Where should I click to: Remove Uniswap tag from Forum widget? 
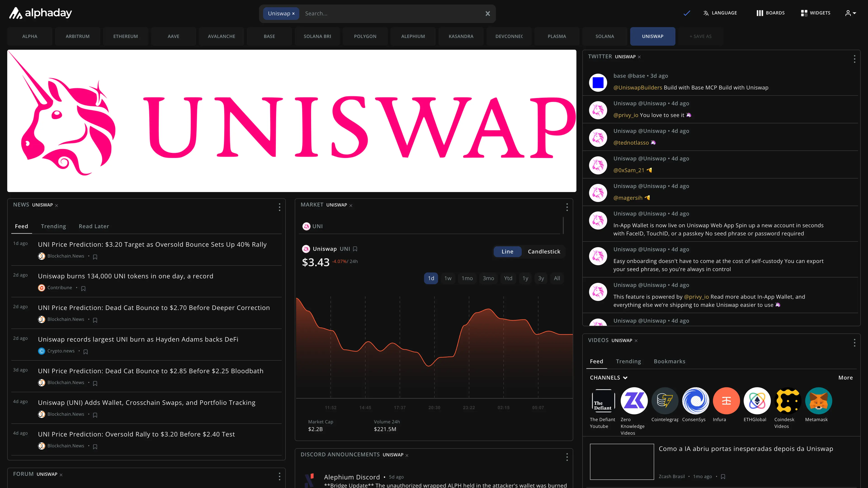61,475
